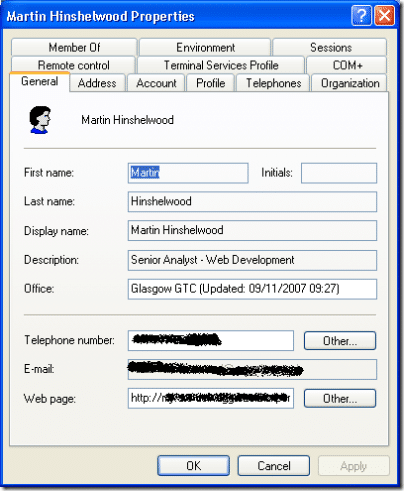Image resolution: width=404 pixels, height=491 pixels.
Task: Click the user avatar icon
Action: pyautogui.click(x=40, y=120)
